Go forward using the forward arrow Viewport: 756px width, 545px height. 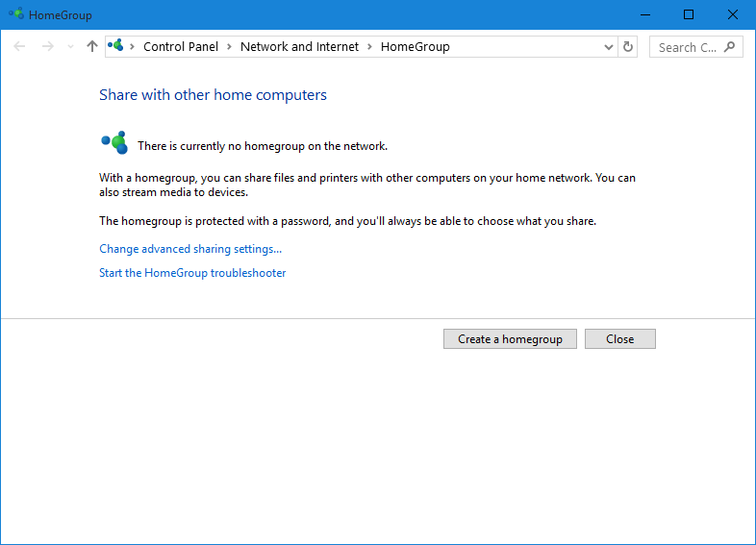point(47,46)
